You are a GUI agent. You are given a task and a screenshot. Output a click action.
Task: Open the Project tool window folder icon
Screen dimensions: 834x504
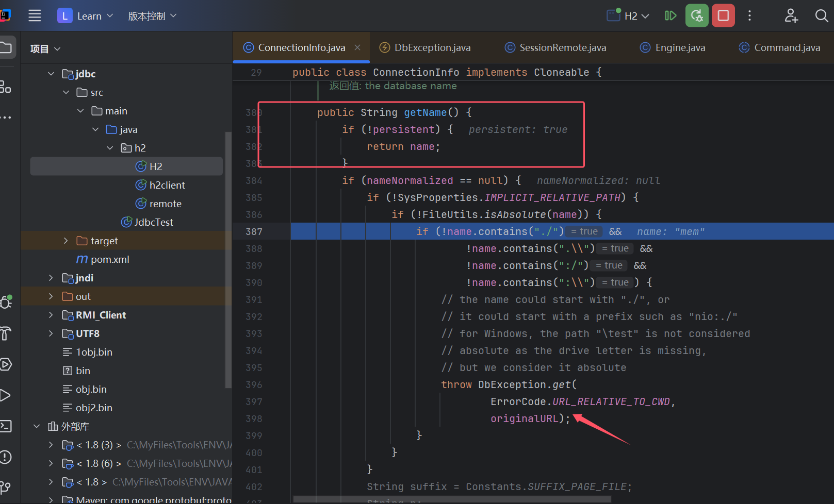pos(6,48)
